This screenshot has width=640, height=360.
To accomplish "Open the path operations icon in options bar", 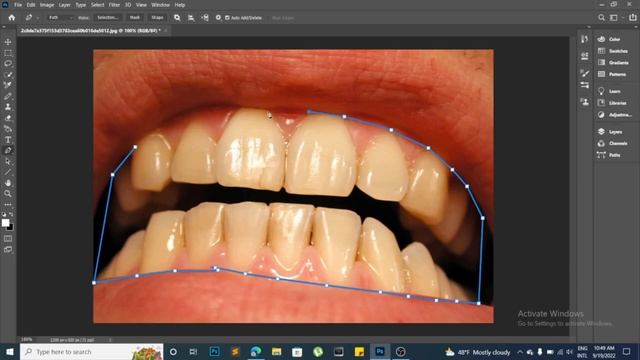I will 177,18.
